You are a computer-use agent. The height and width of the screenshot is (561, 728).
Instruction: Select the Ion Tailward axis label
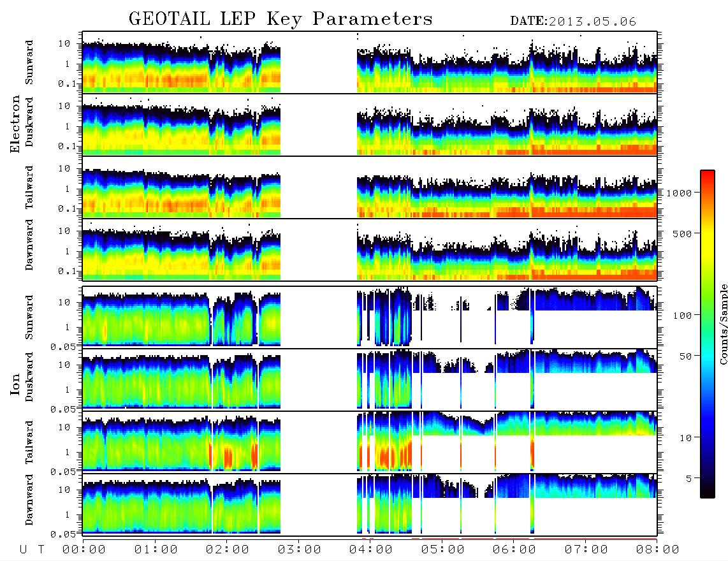click(29, 442)
